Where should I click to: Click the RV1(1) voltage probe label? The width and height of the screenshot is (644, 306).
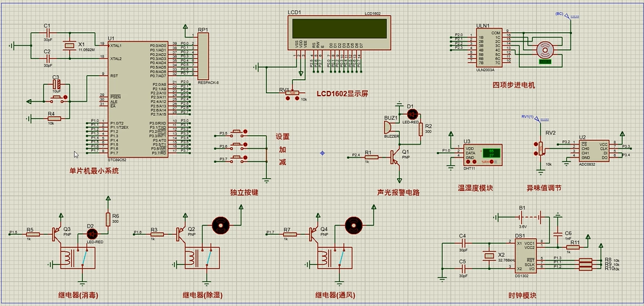pyautogui.click(x=527, y=117)
